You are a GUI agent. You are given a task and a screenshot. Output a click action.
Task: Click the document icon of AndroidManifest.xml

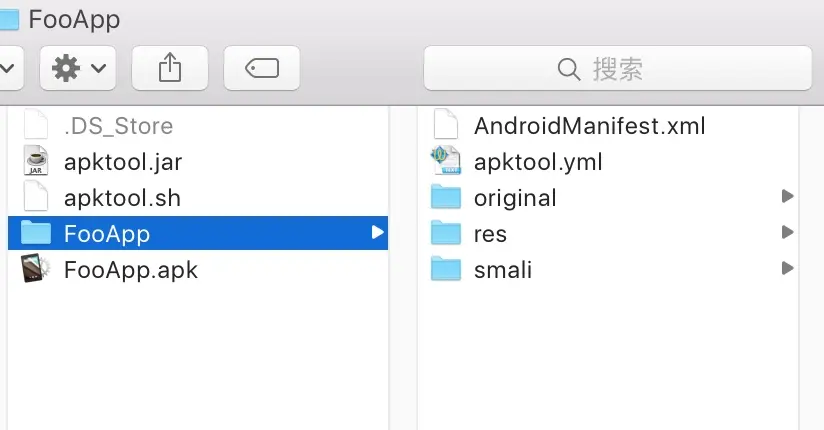point(446,124)
